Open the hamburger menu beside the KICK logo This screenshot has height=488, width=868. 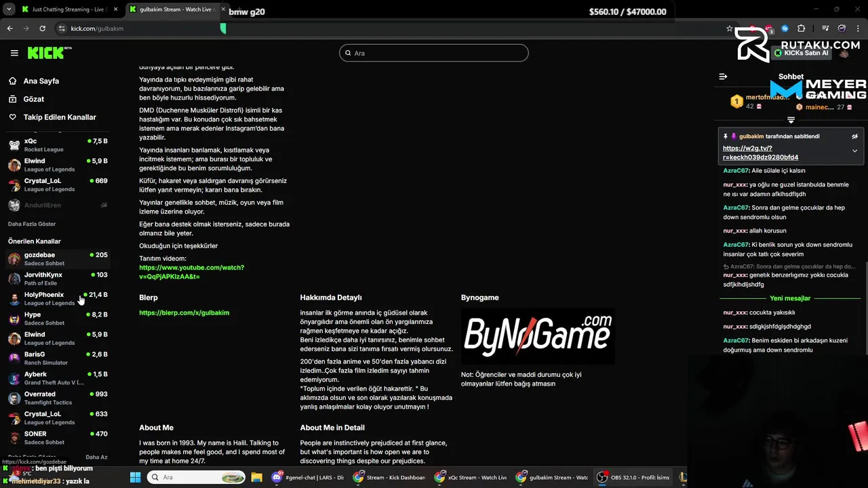coord(14,53)
